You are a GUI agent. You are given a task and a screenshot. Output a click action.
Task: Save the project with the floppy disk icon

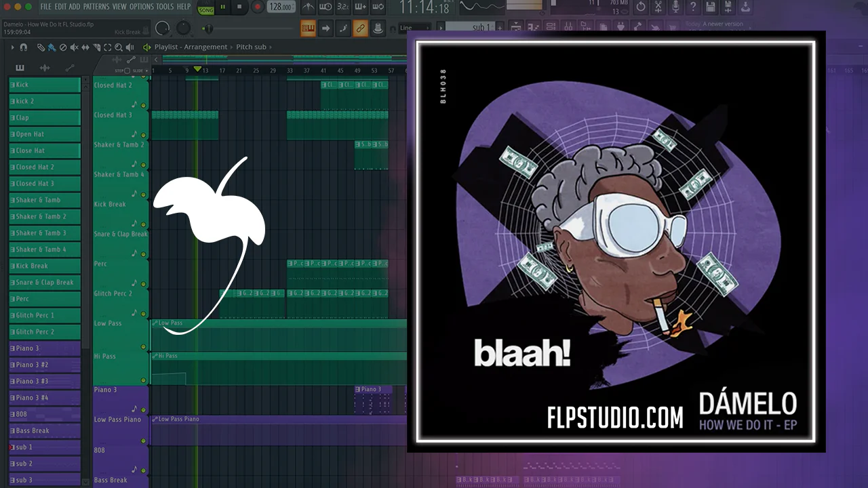tap(710, 7)
